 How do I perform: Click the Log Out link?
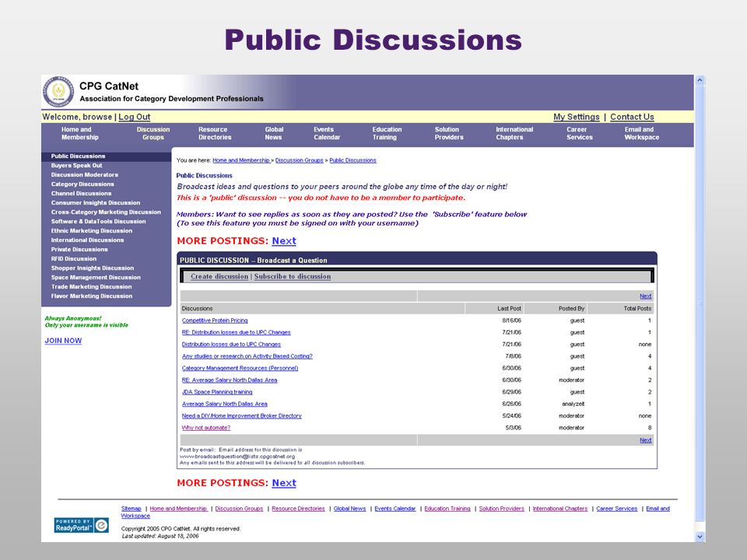tap(135, 117)
